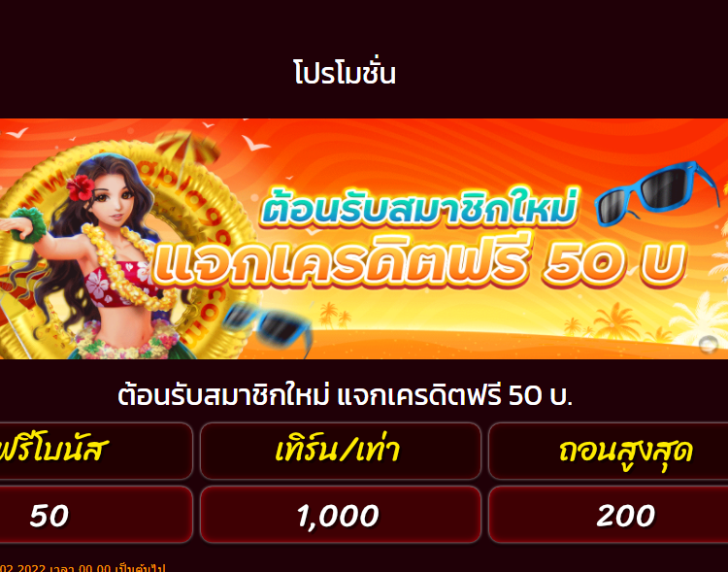Click the 200 max withdrawal cell
728x572 pixels.
click(609, 515)
